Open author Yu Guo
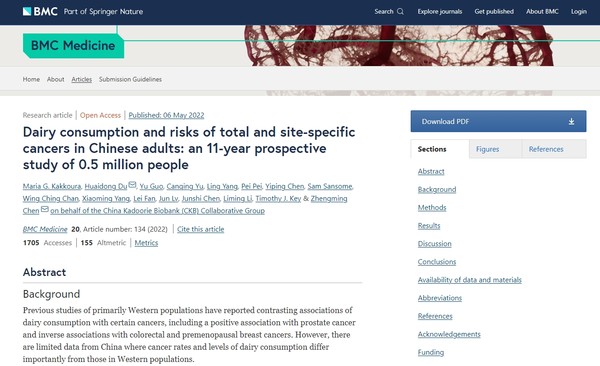The image size is (600, 366). [151, 186]
